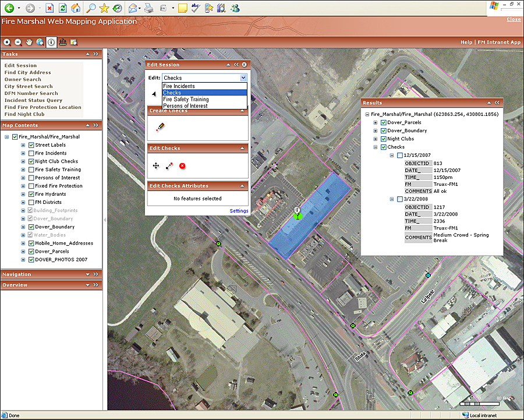Viewport: 524px width, 420px height.
Task: Click the browser Home icon
Action: 76,8
